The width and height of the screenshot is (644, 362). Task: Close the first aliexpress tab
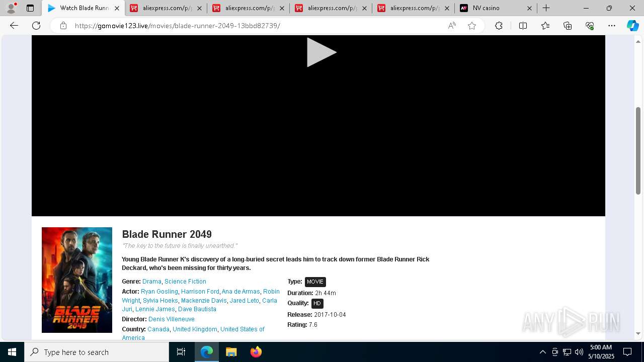click(x=199, y=8)
